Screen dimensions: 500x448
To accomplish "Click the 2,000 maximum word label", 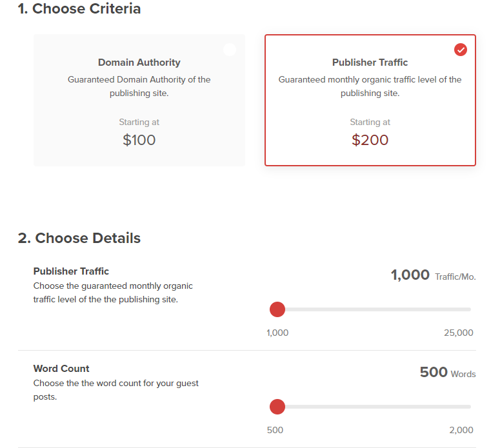I will pyautogui.click(x=461, y=430).
